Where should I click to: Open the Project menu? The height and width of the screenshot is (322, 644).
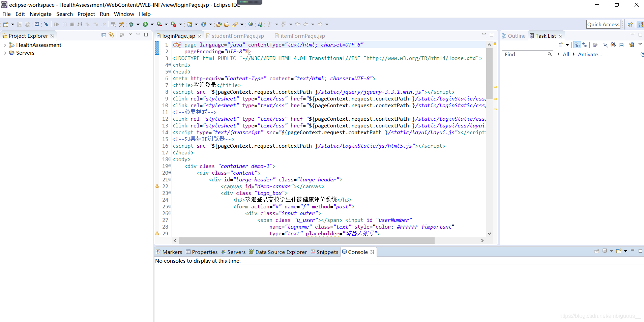86,14
